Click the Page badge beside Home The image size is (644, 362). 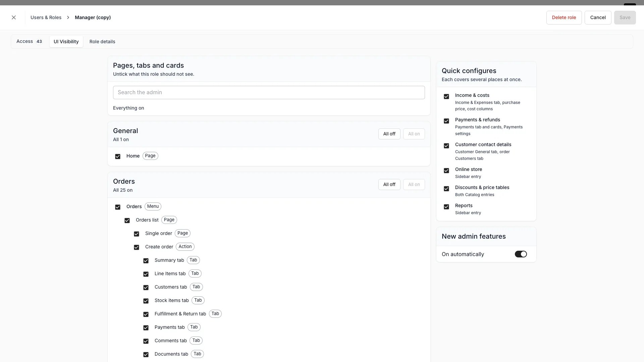[x=150, y=156]
